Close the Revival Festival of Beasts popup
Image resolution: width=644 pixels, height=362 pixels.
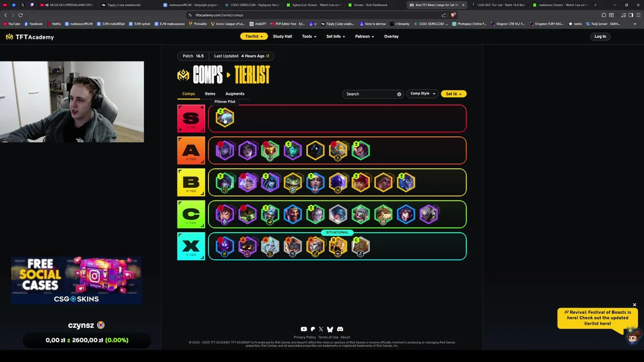tap(634, 305)
